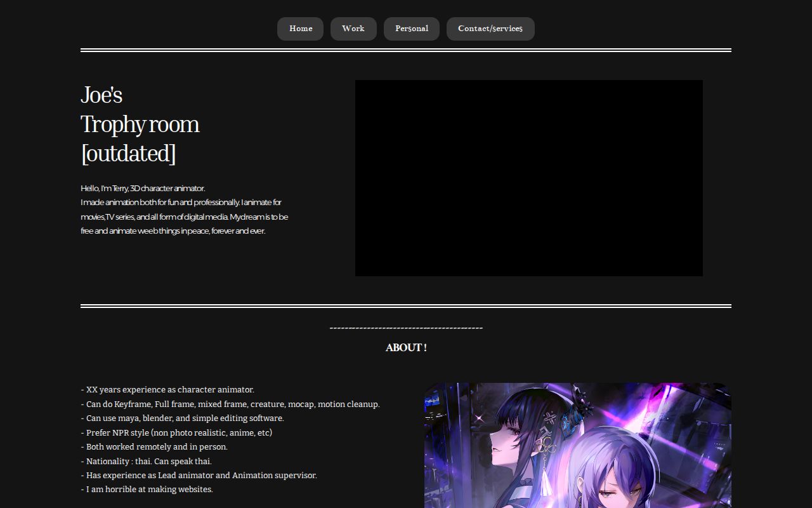Select the Personal nav button
Image resolution: width=812 pixels, height=508 pixels.
[x=411, y=29]
